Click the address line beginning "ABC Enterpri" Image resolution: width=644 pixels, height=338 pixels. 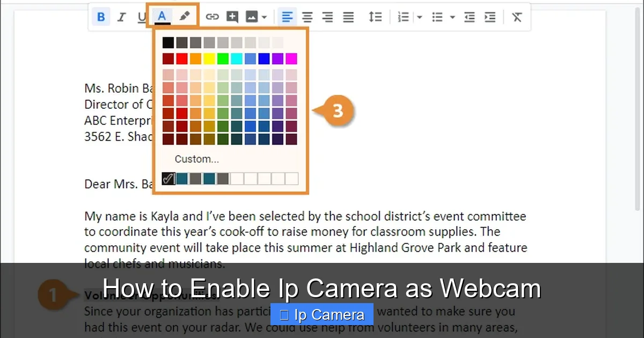(x=119, y=120)
